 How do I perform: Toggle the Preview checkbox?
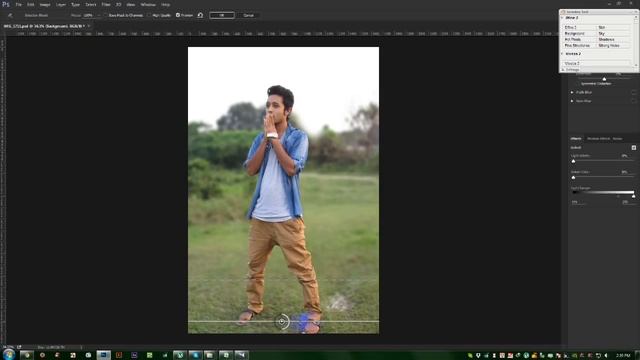pyautogui.click(x=178, y=15)
